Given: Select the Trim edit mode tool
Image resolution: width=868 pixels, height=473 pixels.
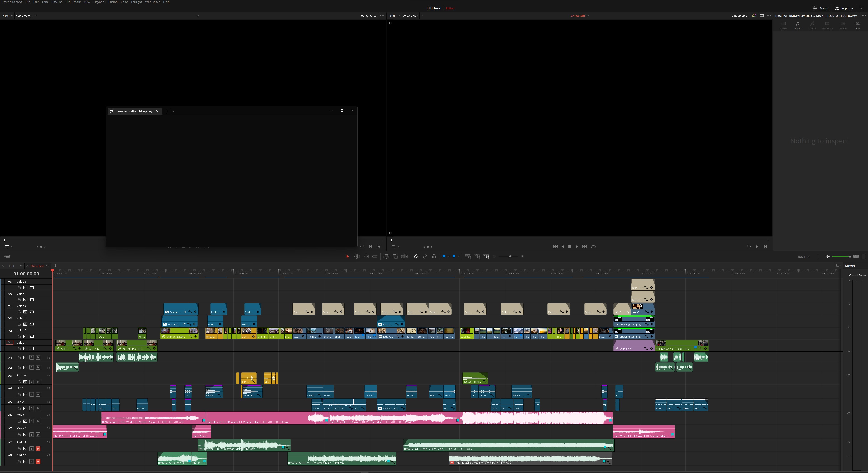Looking at the screenshot, I should (x=356, y=256).
